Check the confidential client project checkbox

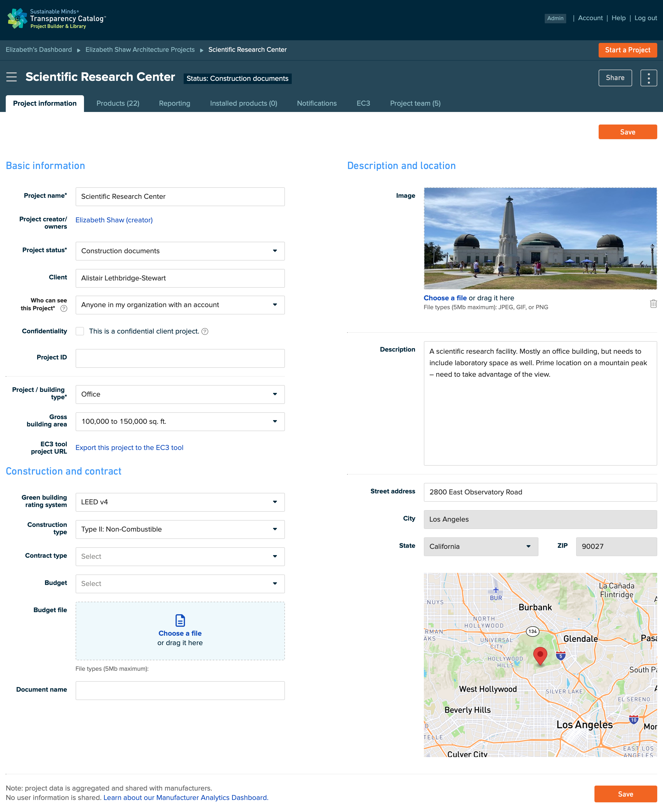click(x=80, y=331)
